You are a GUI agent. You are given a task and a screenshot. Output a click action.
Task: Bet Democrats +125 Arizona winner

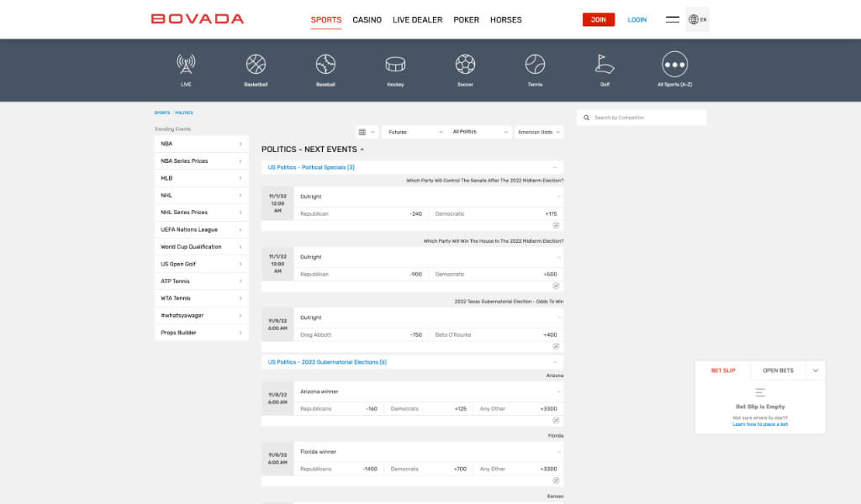click(429, 408)
